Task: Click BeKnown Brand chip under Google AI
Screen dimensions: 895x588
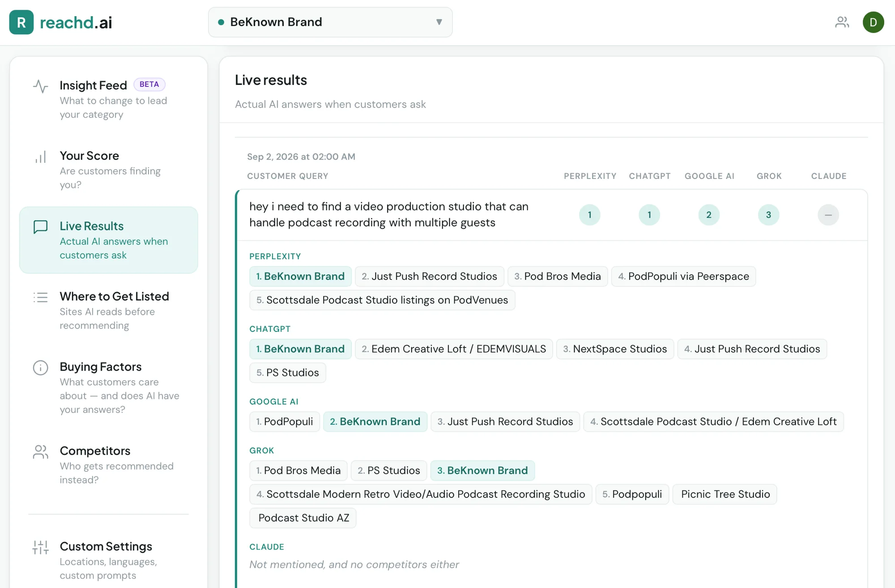Action: click(x=375, y=422)
